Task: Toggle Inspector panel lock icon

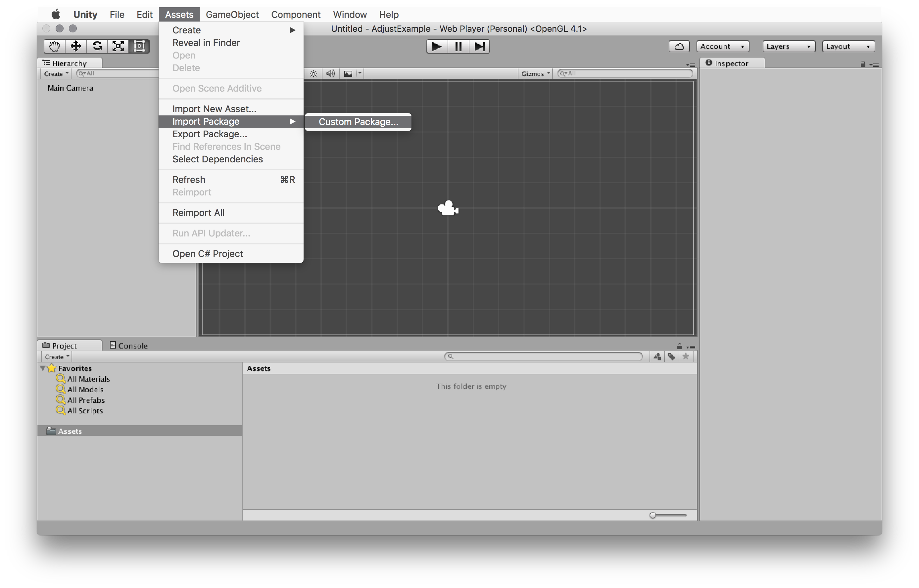Action: coord(862,64)
